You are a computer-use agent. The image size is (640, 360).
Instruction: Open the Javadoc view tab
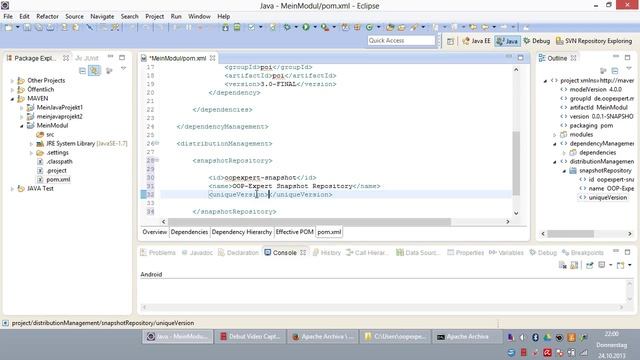[x=197, y=253]
